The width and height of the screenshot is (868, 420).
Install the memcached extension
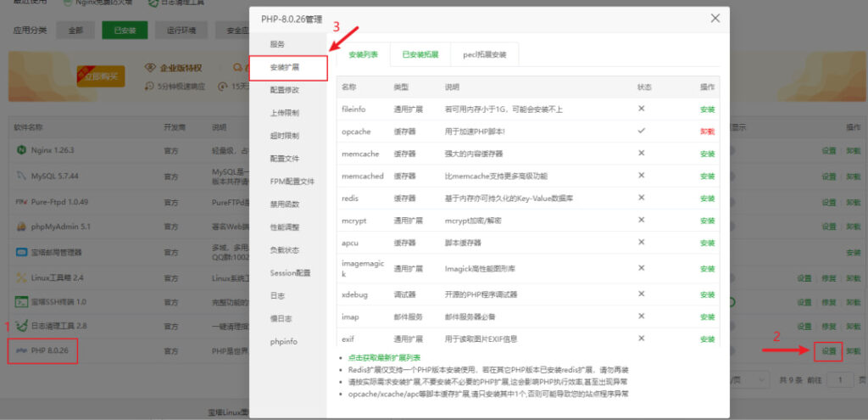click(708, 176)
